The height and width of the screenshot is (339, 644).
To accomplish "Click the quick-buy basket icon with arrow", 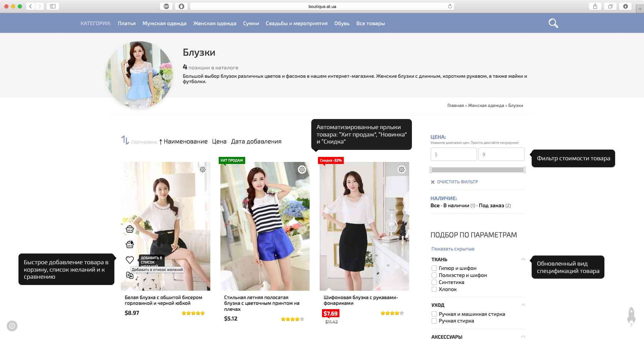I will pyautogui.click(x=130, y=244).
